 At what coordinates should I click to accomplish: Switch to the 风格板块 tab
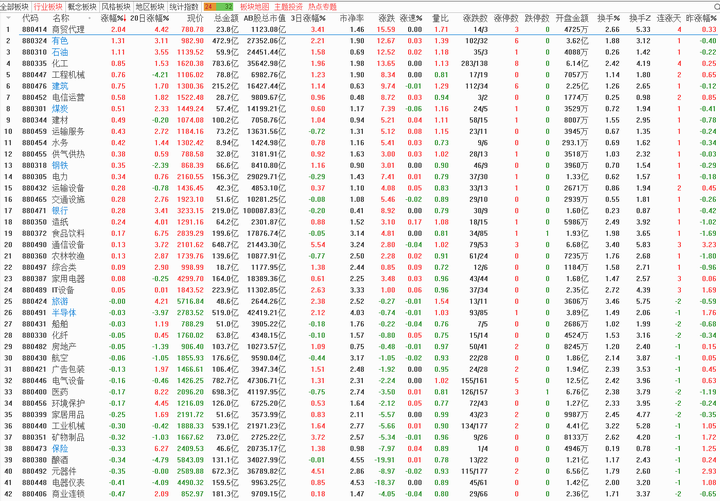pyautogui.click(x=116, y=6)
